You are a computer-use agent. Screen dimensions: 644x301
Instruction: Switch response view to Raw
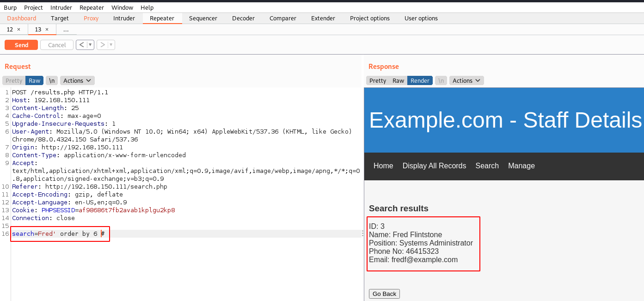coord(398,80)
